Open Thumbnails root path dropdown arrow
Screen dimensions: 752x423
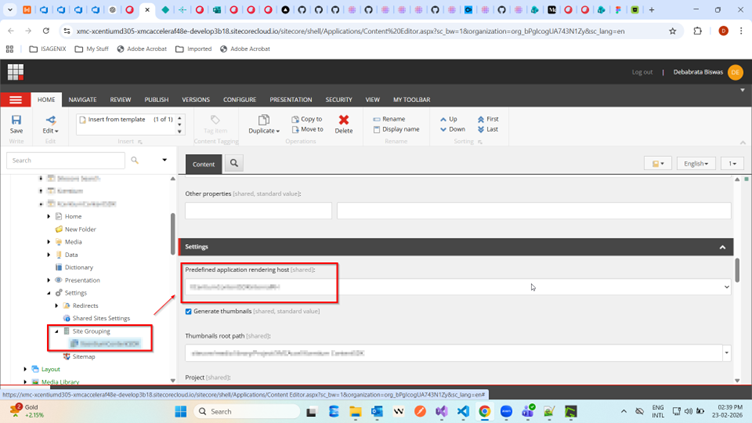tap(727, 353)
